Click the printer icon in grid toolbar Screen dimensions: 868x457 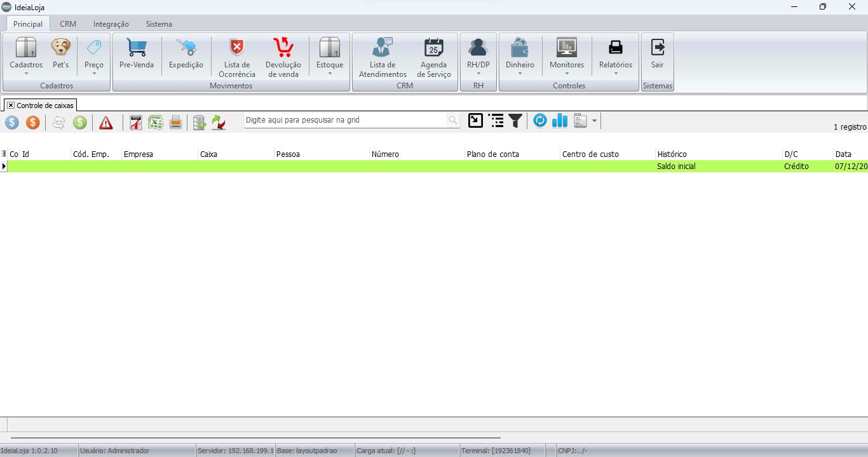[x=176, y=122]
